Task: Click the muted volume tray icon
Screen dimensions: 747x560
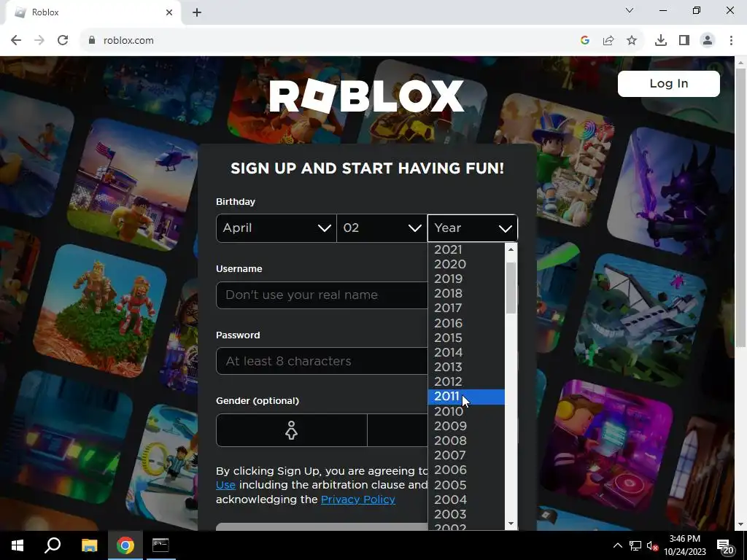Action: pos(652,546)
